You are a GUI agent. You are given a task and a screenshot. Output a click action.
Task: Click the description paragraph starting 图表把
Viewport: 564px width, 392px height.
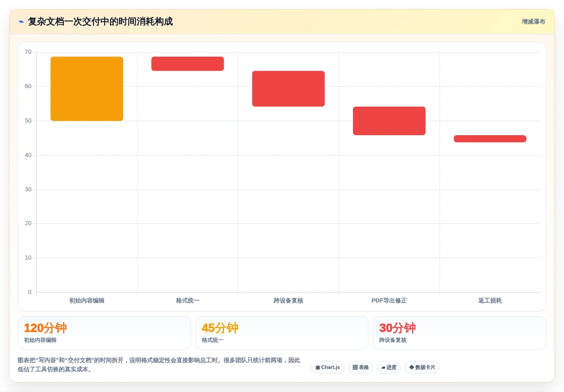pyautogui.click(x=159, y=365)
